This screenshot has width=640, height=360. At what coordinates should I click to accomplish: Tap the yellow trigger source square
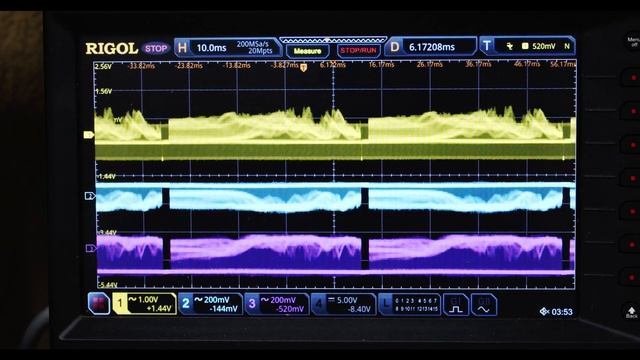[525, 46]
